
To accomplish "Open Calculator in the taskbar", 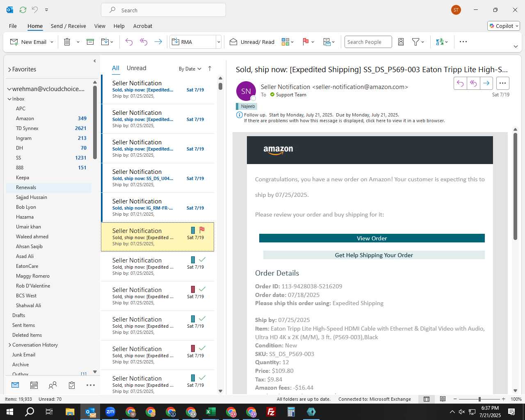I will tap(291, 412).
